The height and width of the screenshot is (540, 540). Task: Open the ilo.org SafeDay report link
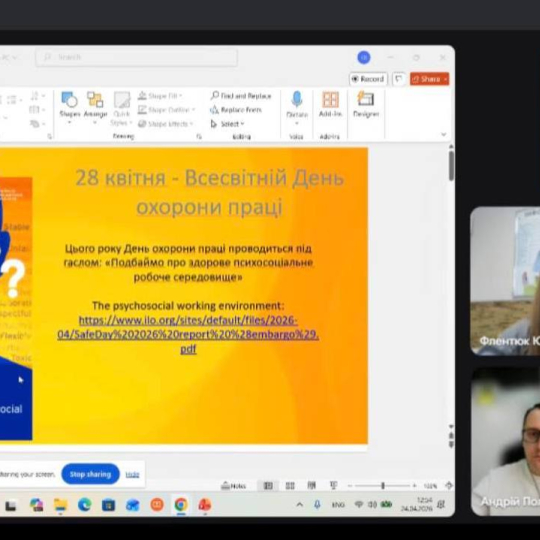click(188, 334)
